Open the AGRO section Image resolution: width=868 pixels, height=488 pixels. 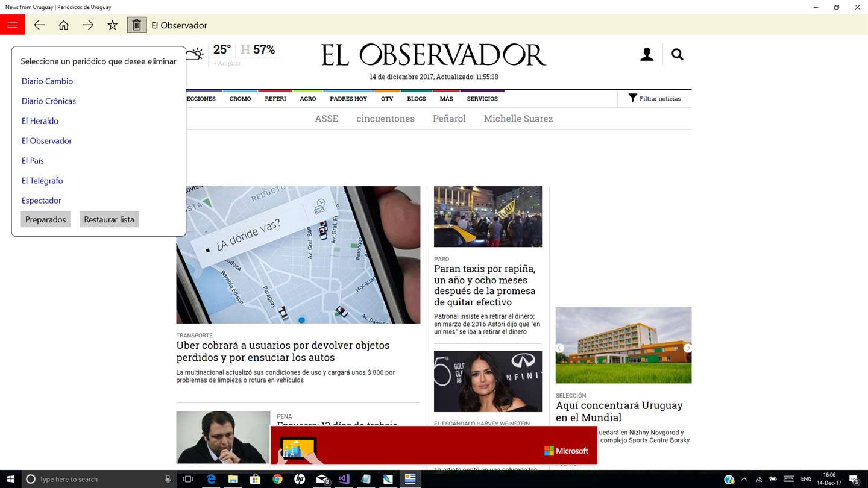click(x=308, y=99)
